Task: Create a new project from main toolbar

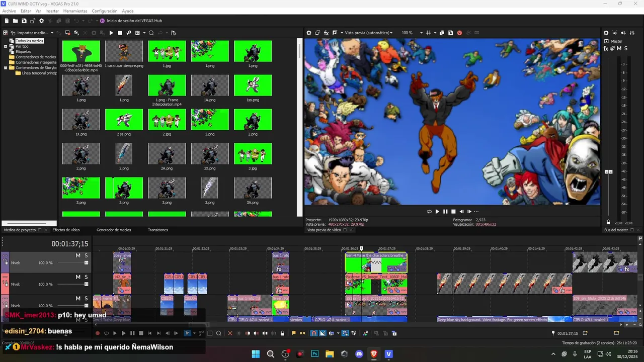Action: tap(7, 21)
